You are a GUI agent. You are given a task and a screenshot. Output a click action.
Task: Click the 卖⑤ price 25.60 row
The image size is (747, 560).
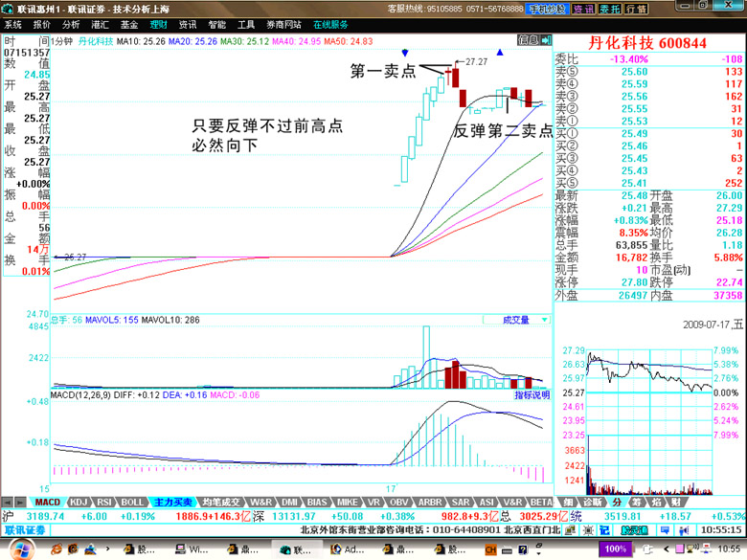pyautogui.click(x=648, y=72)
